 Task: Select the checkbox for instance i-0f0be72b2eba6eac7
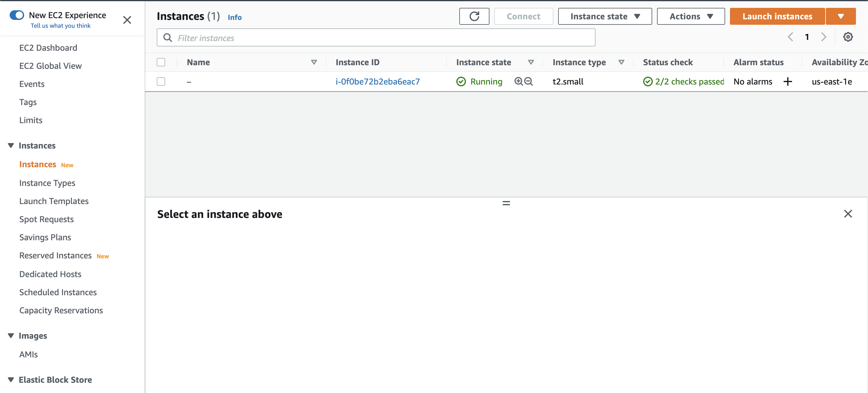(x=161, y=81)
